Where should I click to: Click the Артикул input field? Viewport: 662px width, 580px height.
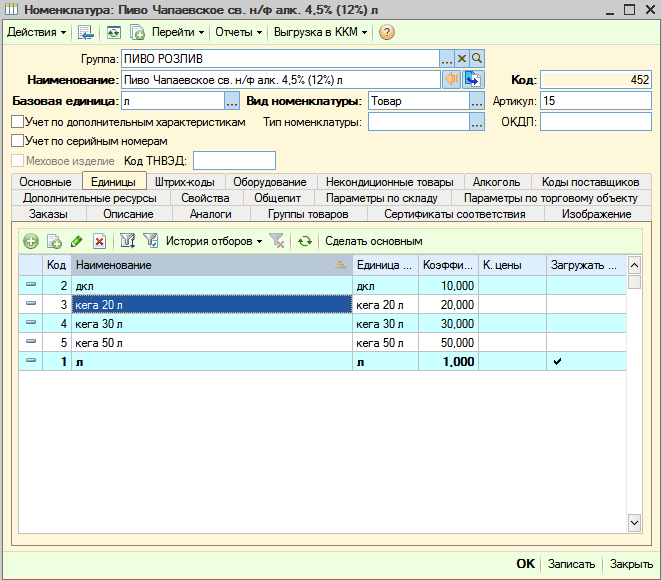pyautogui.click(x=596, y=101)
